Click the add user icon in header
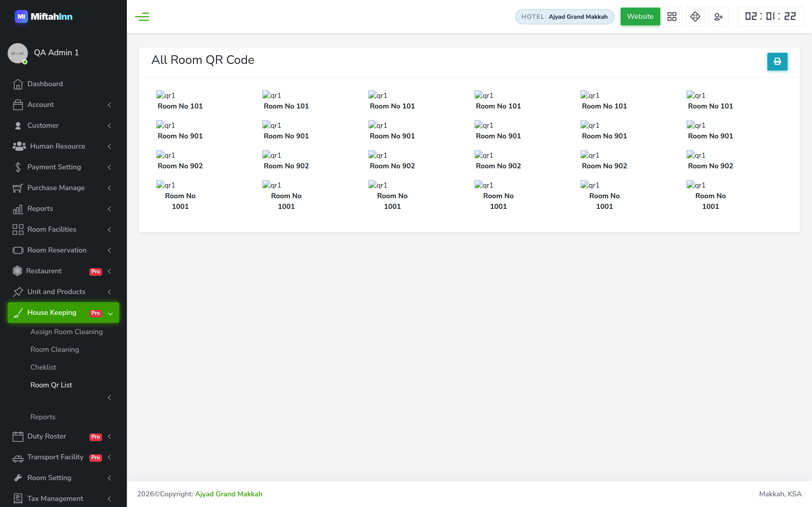The width and height of the screenshot is (812, 507). (718, 16)
